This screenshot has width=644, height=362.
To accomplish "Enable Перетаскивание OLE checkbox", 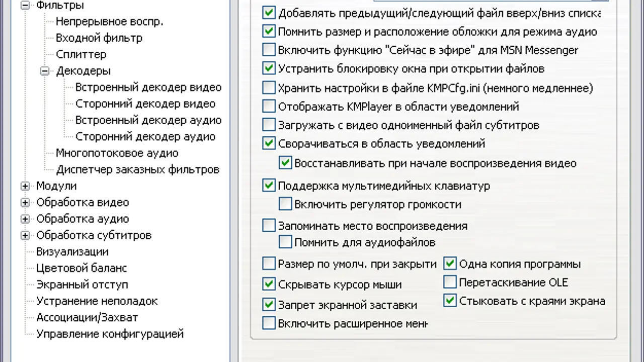I will (450, 282).
